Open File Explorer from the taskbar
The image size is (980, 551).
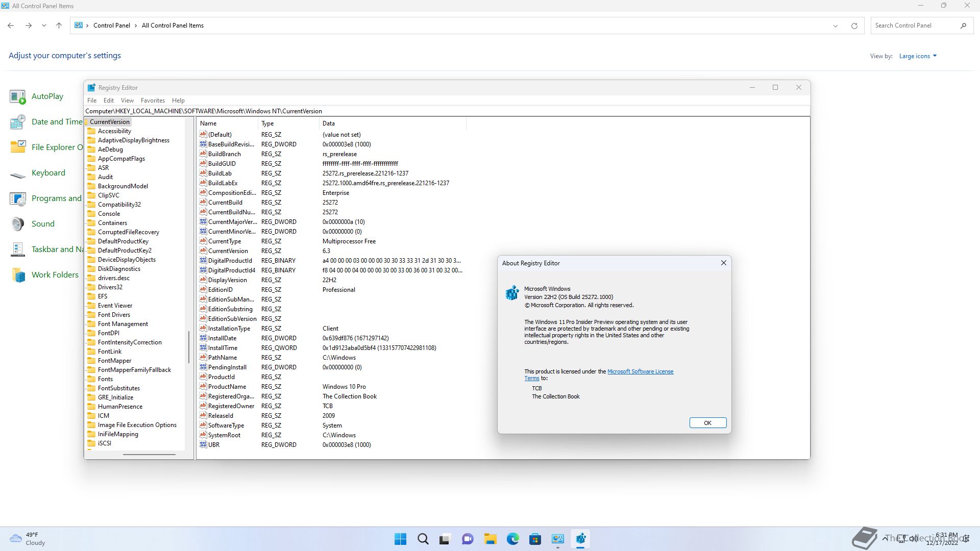491,539
